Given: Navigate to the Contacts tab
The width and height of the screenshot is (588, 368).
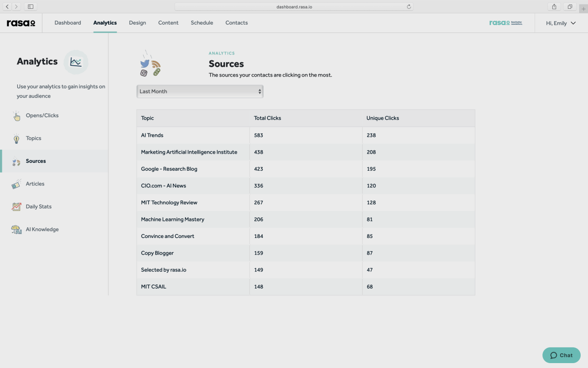Looking at the screenshot, I should 237,23.
